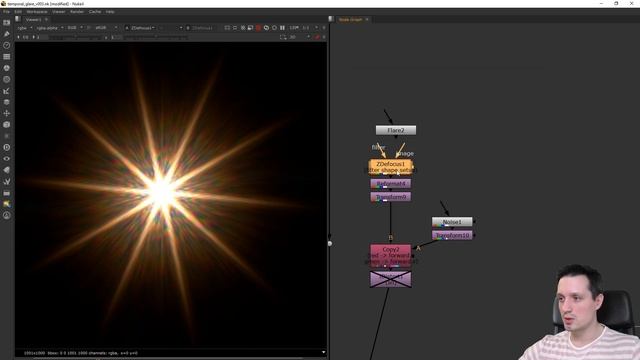
Task: Select the ZDefocus1 node
Action: [391, 167]
